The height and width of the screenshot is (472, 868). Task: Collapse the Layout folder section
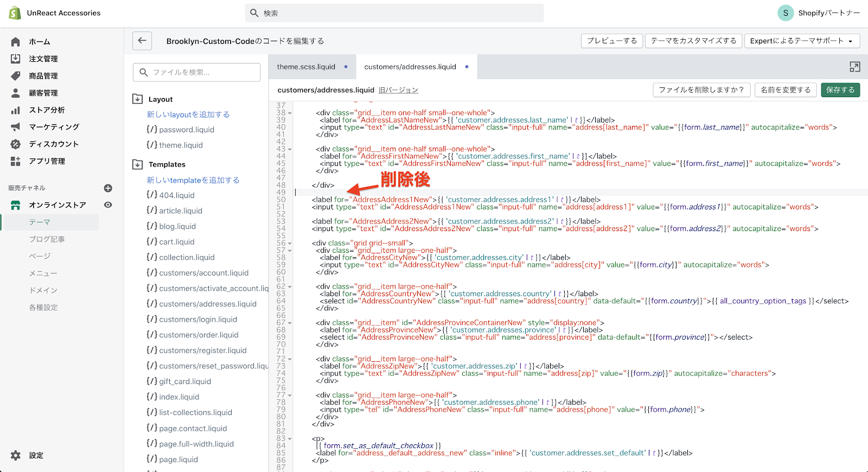coord(138,99)
